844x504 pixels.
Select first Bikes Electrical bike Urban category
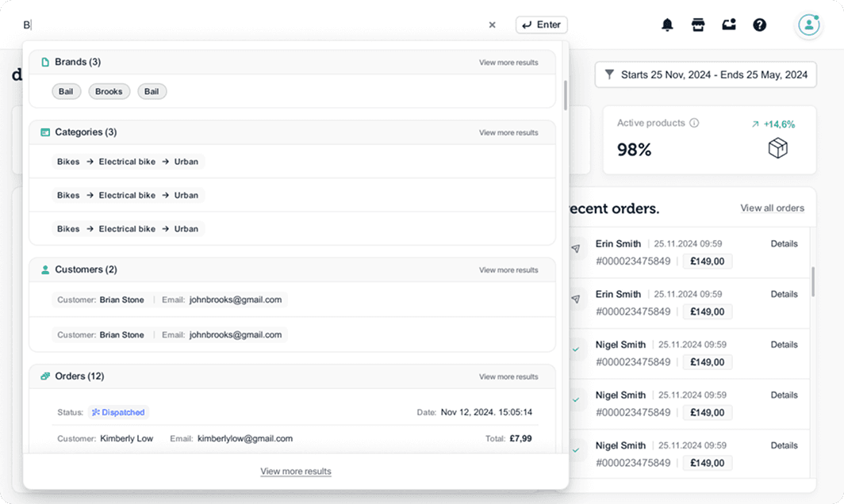128,162
